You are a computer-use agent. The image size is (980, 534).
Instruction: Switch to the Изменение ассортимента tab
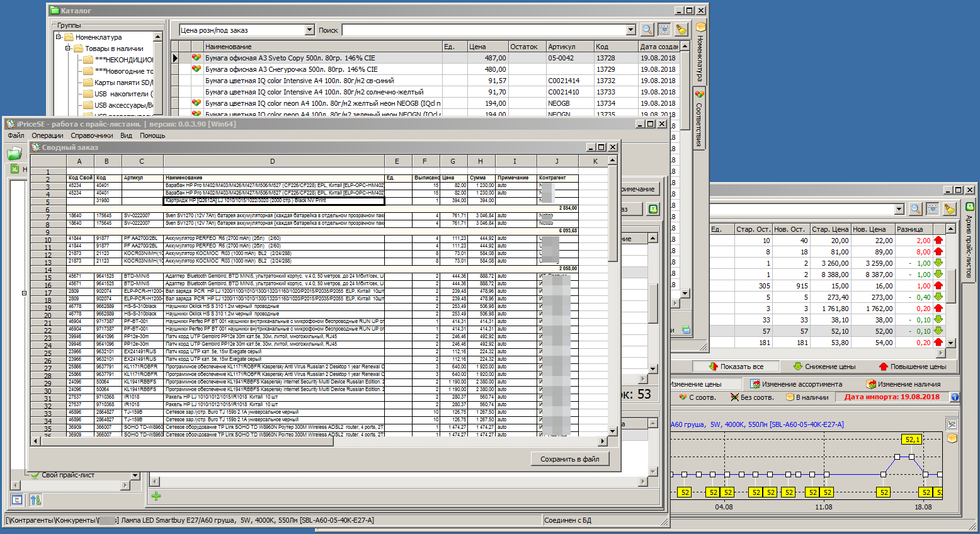[x=796, y=384]
